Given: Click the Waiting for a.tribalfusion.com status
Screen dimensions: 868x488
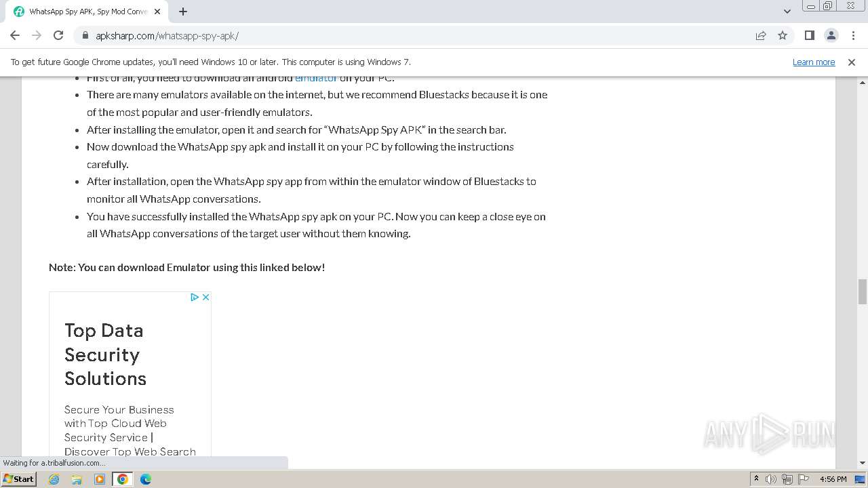Looking at the screenshot, I should coord(54,463).
